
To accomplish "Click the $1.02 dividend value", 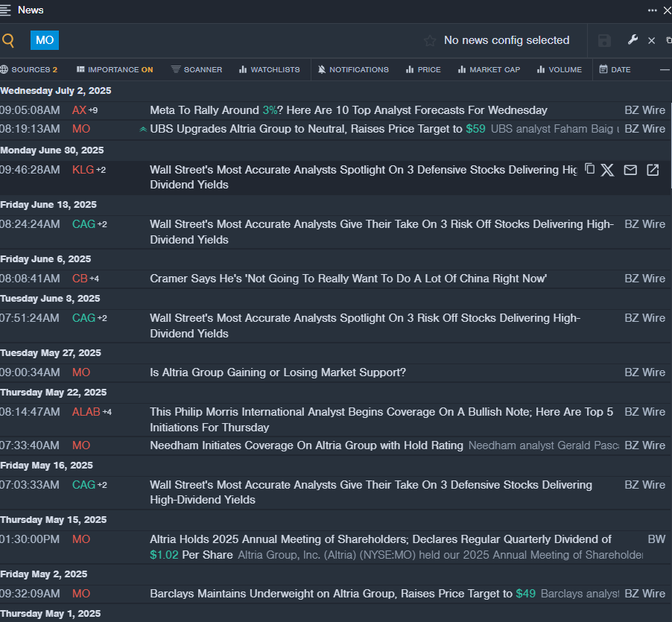I will [x=164, y=555].
